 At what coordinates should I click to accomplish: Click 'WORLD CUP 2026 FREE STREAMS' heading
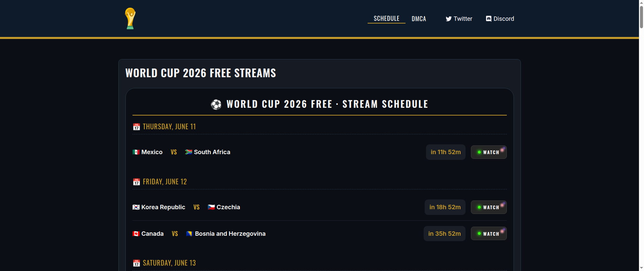201,73
